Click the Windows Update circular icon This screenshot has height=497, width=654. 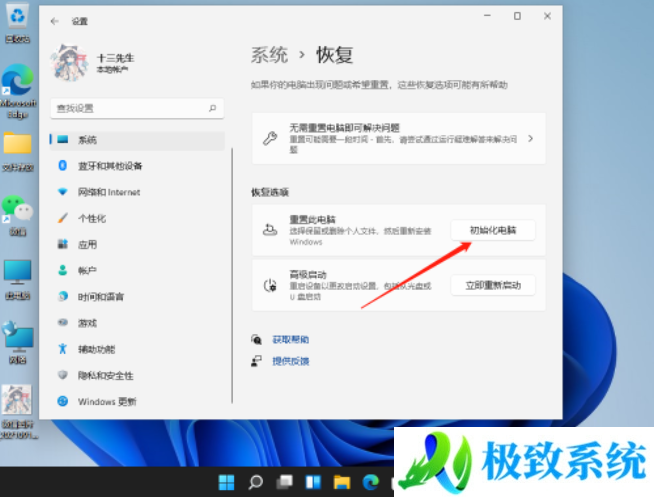[x=63, y=401]
